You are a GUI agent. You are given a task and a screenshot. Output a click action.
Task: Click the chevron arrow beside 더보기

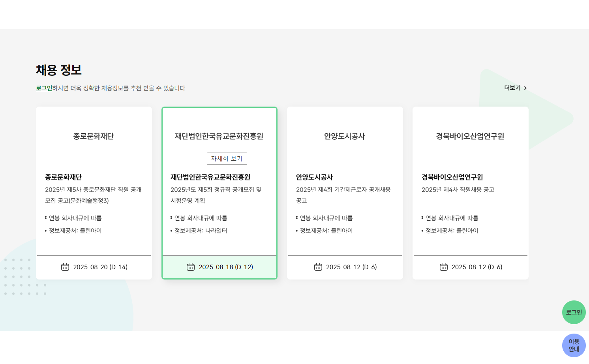pyautogui.click(x=525, y=88)
